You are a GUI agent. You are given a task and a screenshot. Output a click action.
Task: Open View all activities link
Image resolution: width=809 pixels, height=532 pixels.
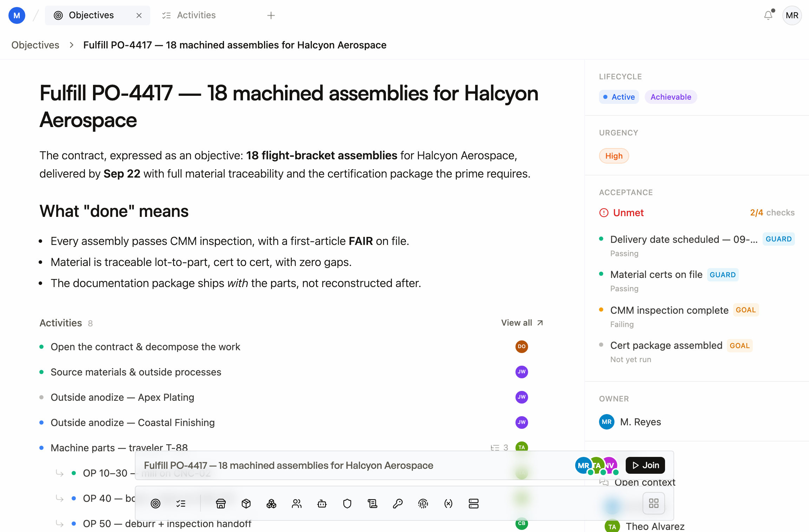522,323
